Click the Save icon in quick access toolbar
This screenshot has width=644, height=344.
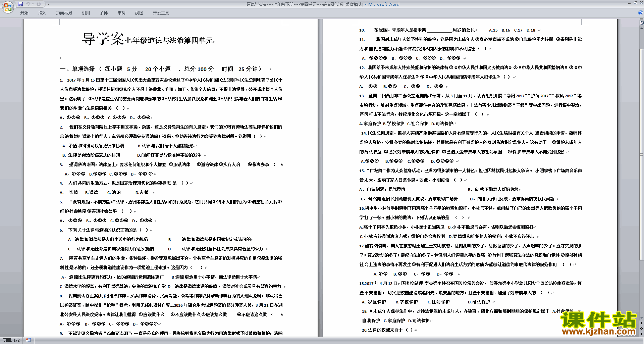pos(20,4)
